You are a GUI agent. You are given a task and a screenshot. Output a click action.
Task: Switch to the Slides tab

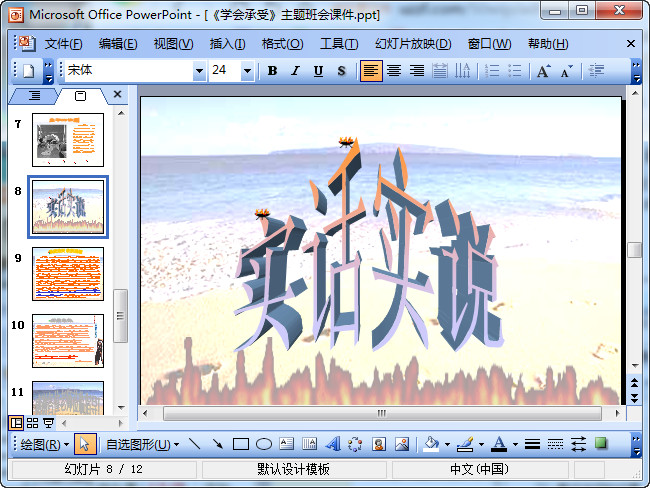point(80,96)
